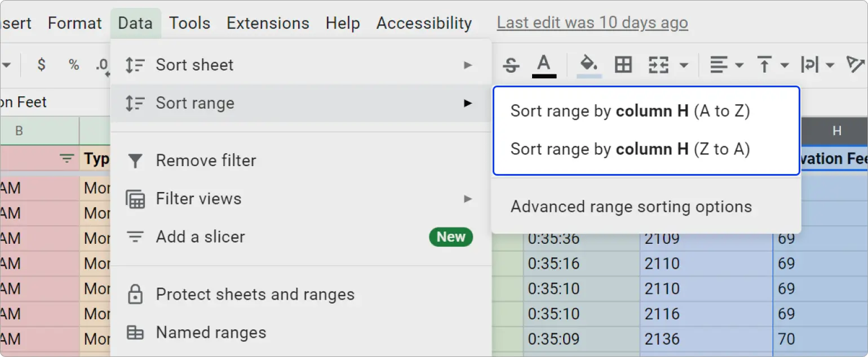Screen dimensions: 868x357
Task: Apply strikethrough formatting
Action: pos(510,64)
